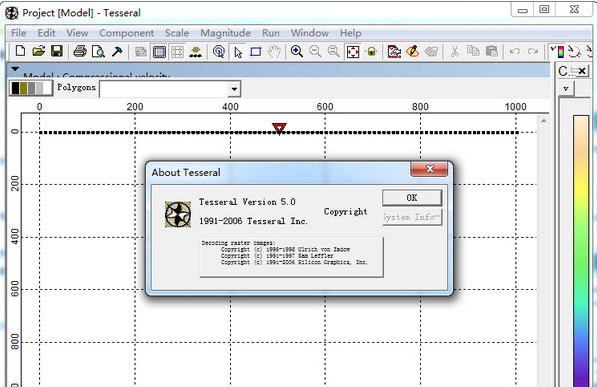Click the first zoom out magnifier

[x=315, y=52]
